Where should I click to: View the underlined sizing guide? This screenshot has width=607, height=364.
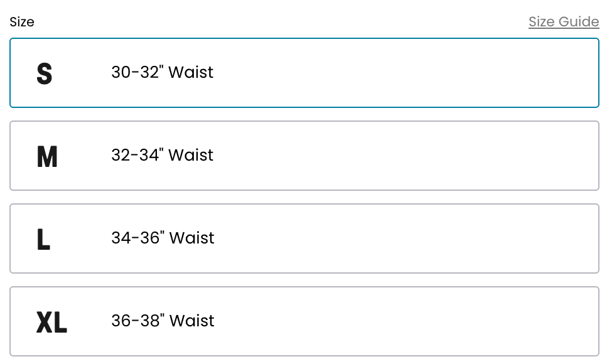coord(563,22)
